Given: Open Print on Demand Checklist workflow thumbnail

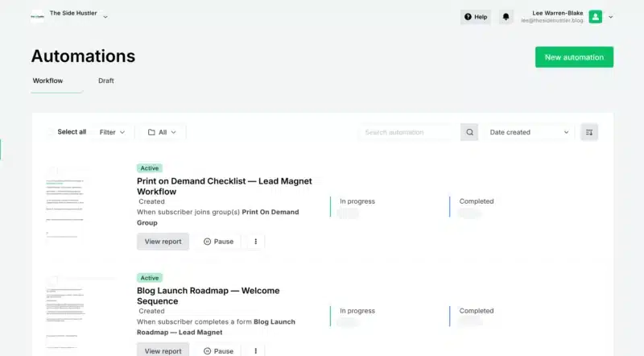Looking at the screenshot, I should pyautogui.click(x=65, y=204).
